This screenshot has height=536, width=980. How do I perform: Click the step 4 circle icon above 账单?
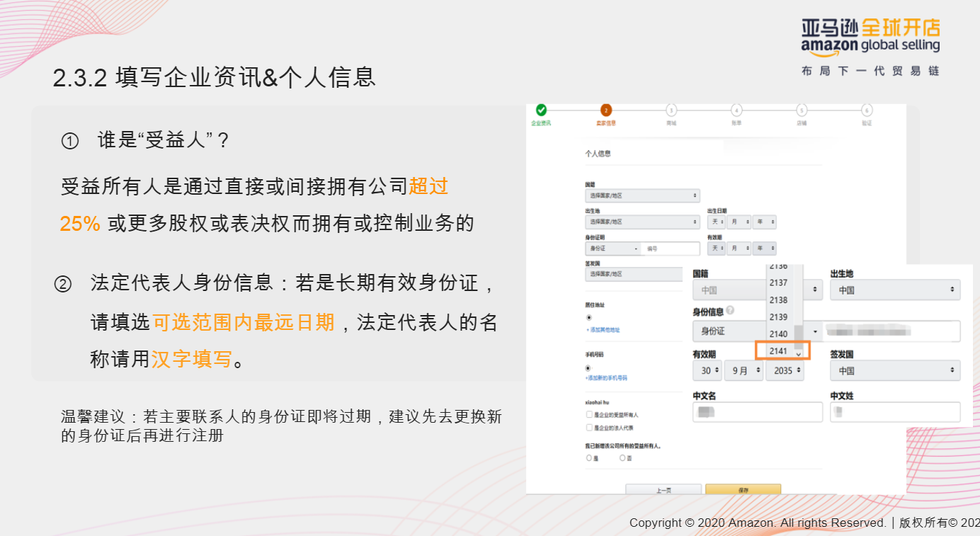point(737,110)
